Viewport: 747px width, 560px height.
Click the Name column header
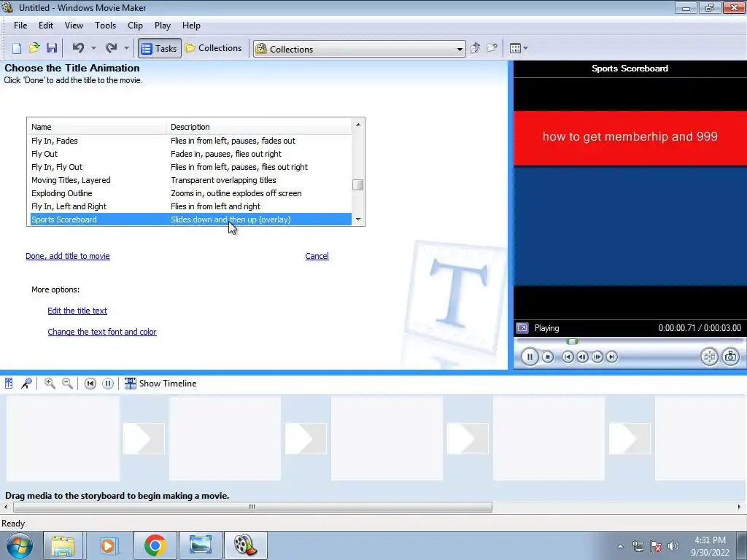[97, 127]
